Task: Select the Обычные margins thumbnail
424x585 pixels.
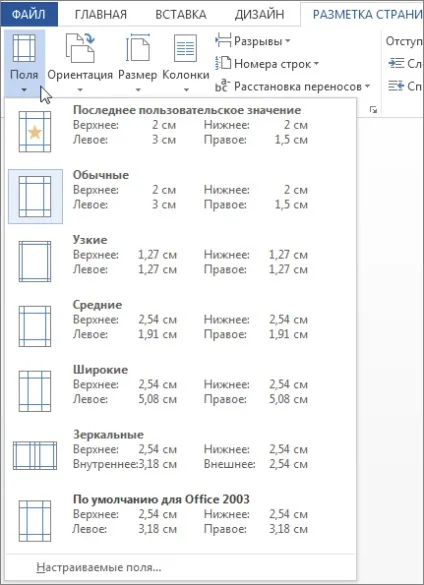Action: (x=35, y=196)
